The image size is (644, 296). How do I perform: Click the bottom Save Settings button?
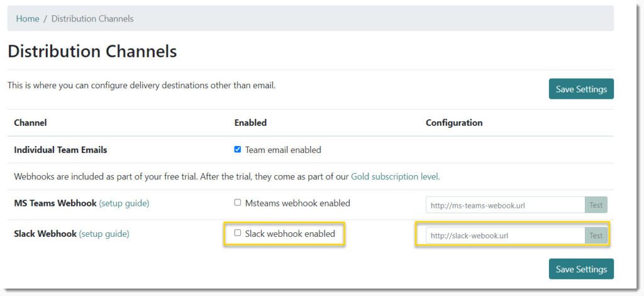(x=581, y=269)
